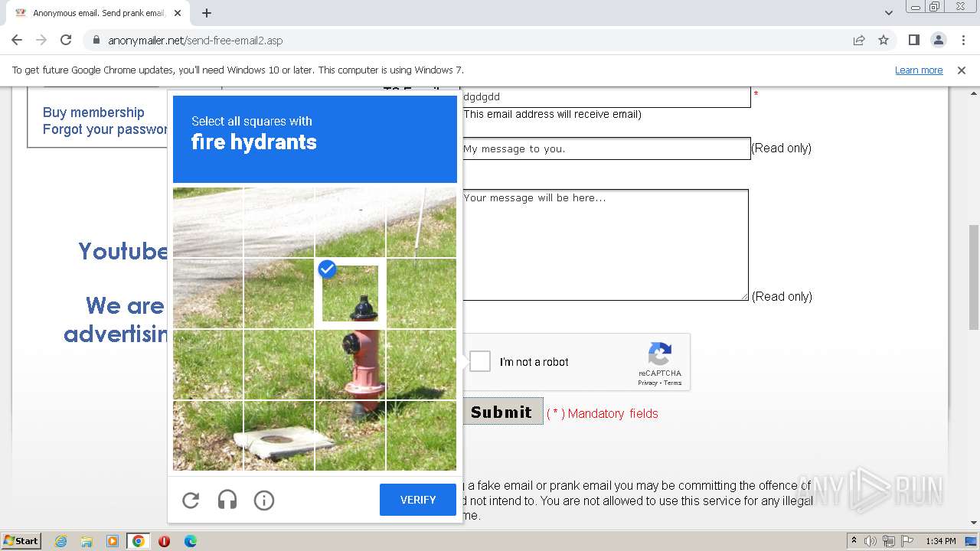The height and width of the screenshot is (551, 980).
Task: Click the VERIFY button
Action: pos(418,500)
